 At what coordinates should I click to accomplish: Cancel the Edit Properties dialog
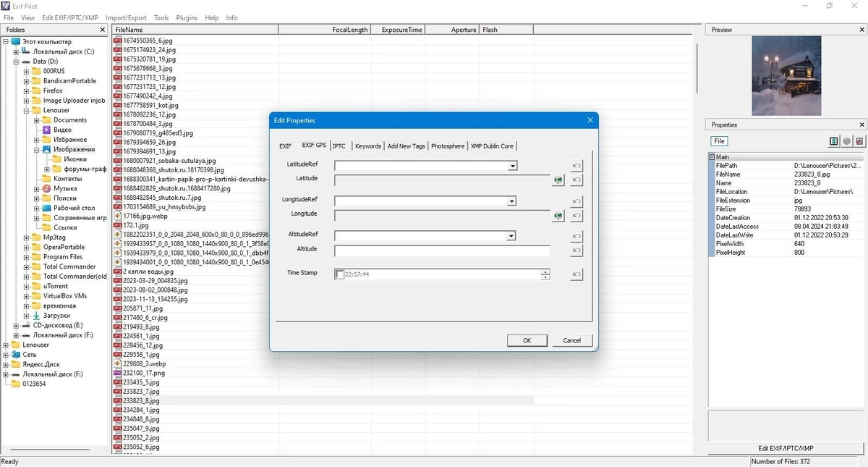coord(572,340)
